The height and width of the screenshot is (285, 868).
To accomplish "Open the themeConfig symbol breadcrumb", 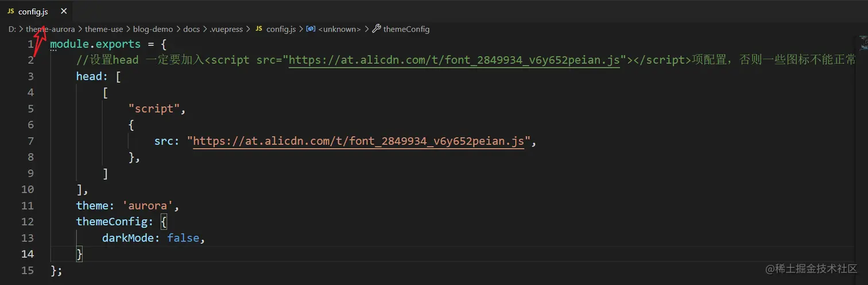I will (x=406, y=29).
